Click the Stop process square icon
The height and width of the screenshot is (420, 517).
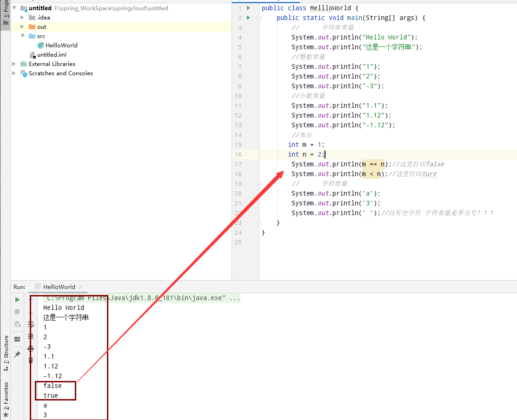tap(17, 312)
